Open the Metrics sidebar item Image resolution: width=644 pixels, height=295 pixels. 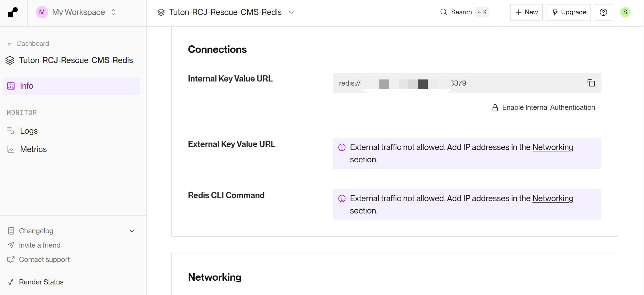tap(33, 149)
